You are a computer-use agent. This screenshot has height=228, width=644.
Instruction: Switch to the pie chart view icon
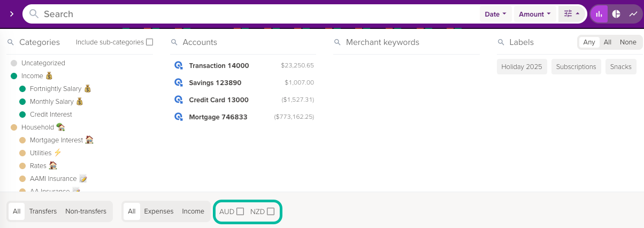pos(616,14)
